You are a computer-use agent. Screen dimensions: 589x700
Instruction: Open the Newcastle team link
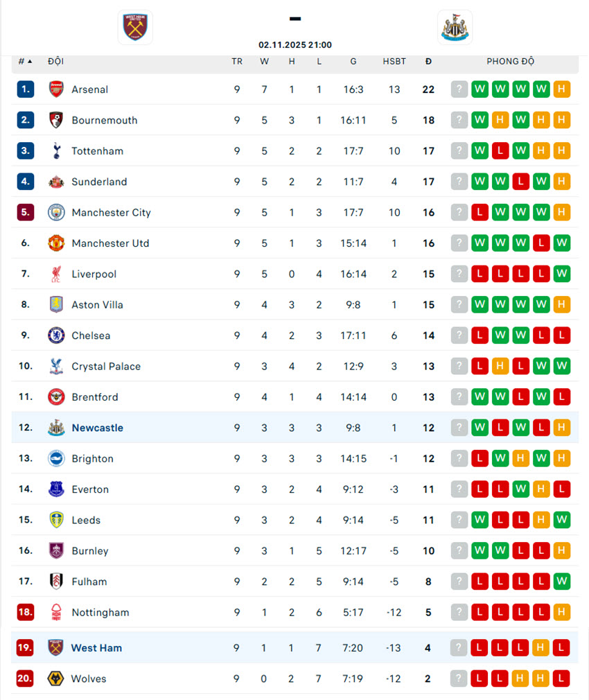click(x=97, y=428)
